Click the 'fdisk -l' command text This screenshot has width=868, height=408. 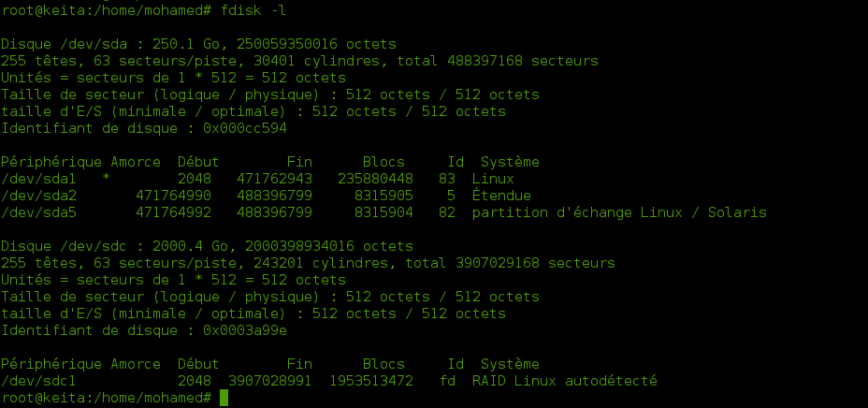click(x=253, y=10)
